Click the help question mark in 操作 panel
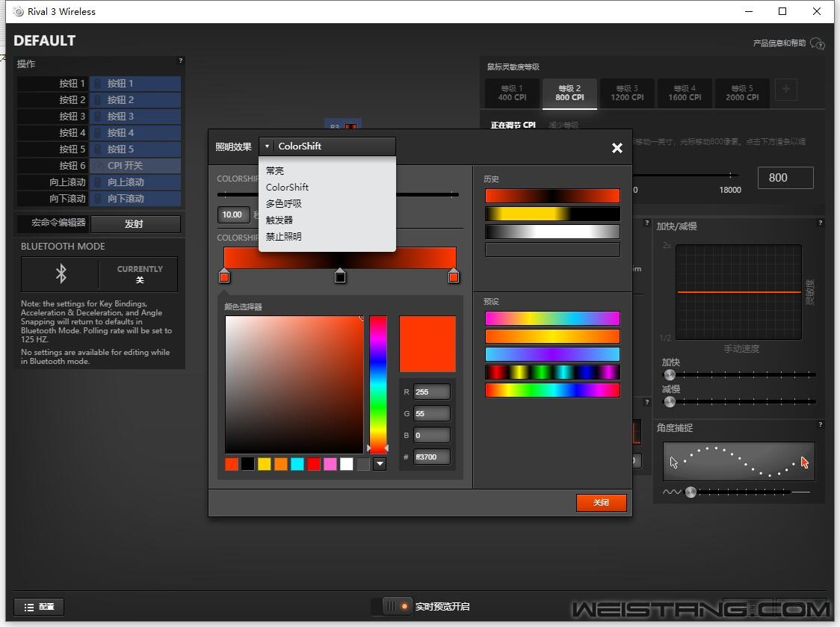The width and height of the screenshot is (840, 627). coord(181,61)
